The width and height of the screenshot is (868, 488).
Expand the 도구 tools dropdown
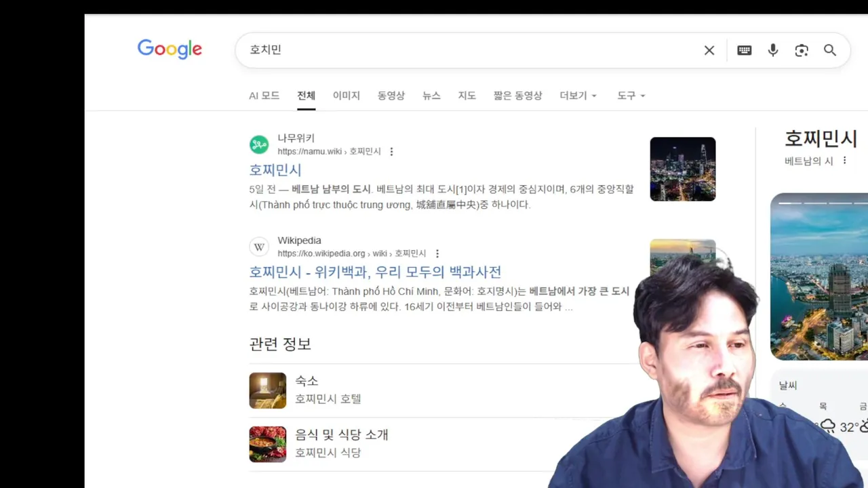[631, 96]
